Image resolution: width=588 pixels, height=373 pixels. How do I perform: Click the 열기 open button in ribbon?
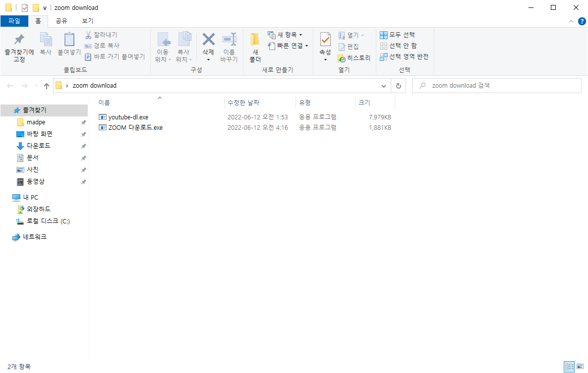[x=351, y=36]
